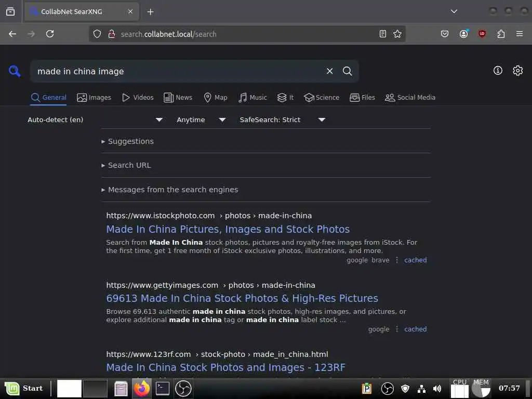Open the About info icon

pyautogui.click(x=498, y=71)
